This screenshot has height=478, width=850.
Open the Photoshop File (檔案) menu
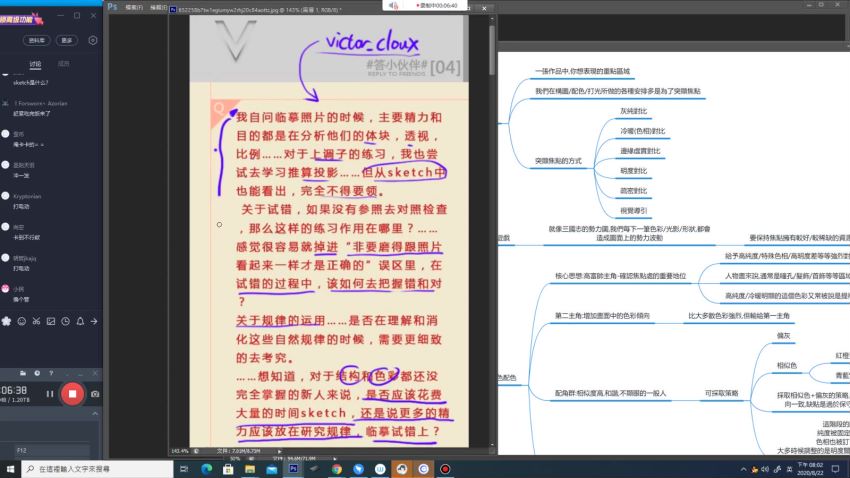tap(134, 8)
